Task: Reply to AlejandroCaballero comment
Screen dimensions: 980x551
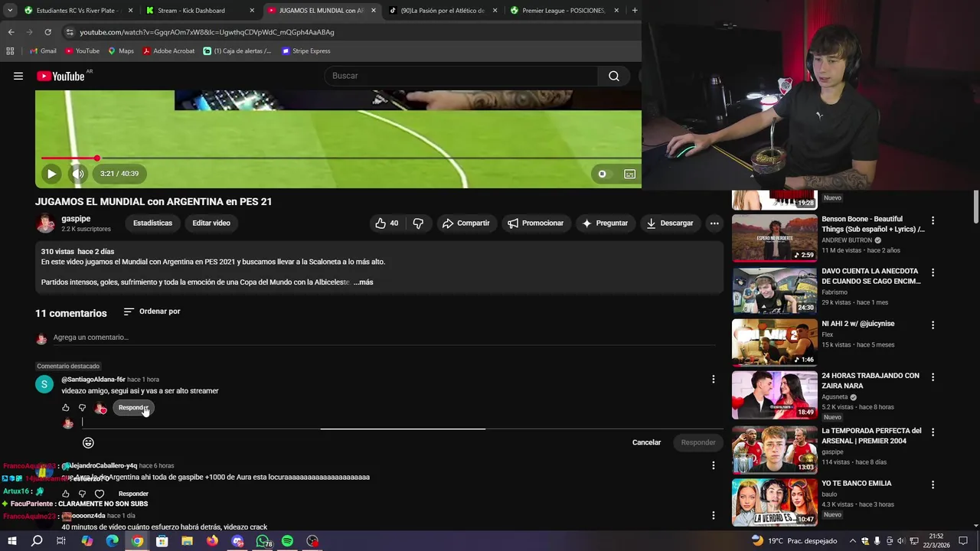Action: [x=133, y=494]
